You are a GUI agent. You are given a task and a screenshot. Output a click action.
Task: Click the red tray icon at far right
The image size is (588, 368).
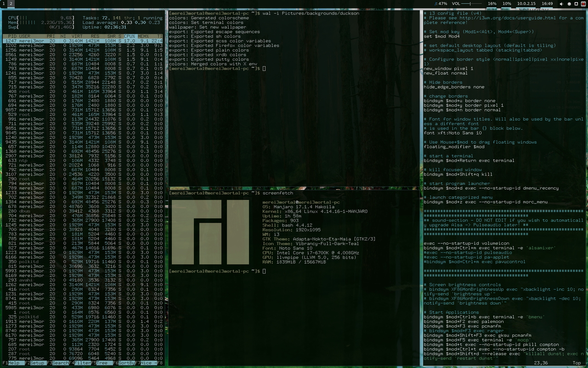[583, 4]
